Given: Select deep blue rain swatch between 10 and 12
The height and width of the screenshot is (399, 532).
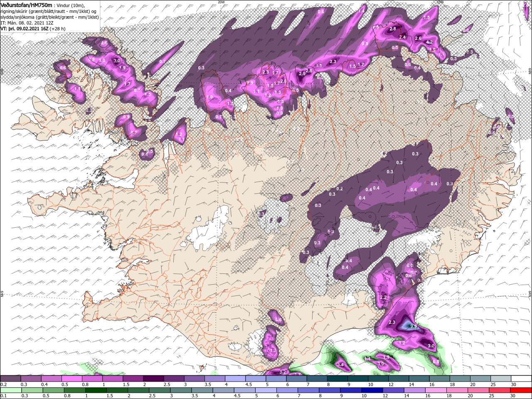Looking at the screenshot, I should pyautogui.click(x=372, y=390).
